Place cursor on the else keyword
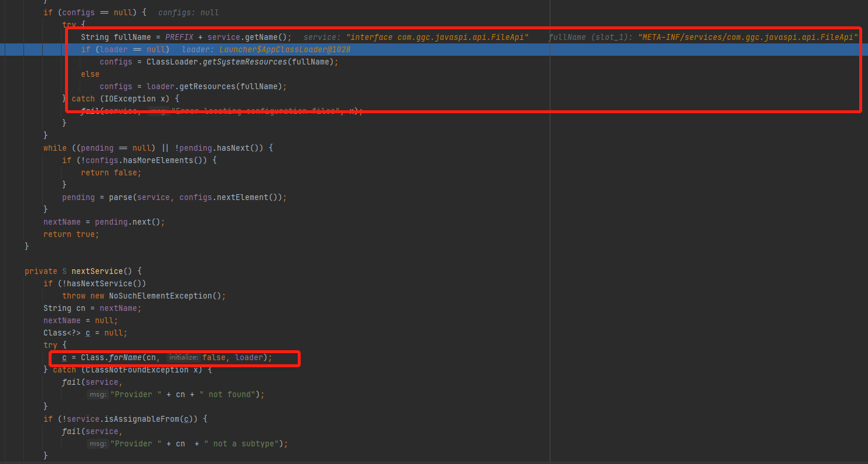Screen dimensions: 868x464 pyautogui.click(x=90, y=74)
